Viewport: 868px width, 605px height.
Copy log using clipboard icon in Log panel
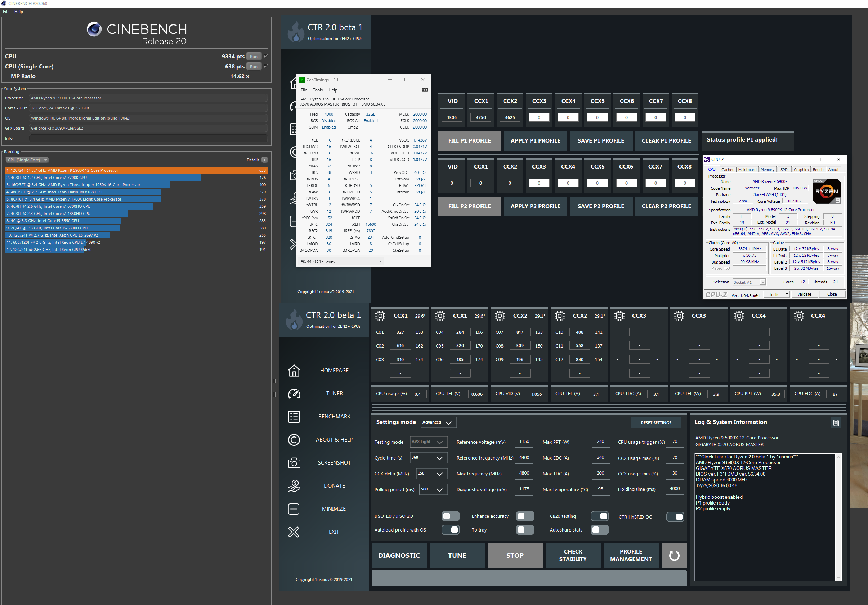click(836, 422)
